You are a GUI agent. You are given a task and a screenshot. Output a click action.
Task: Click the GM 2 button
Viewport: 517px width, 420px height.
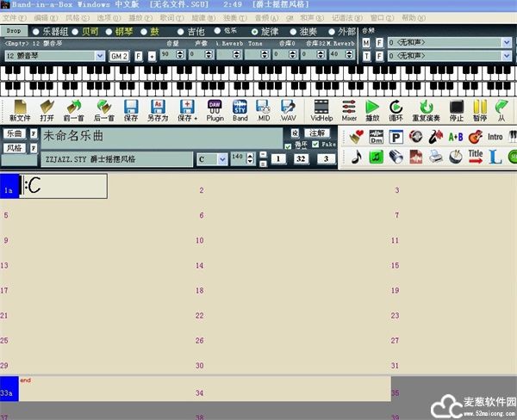pyautogui.click(x=119, y=56)
